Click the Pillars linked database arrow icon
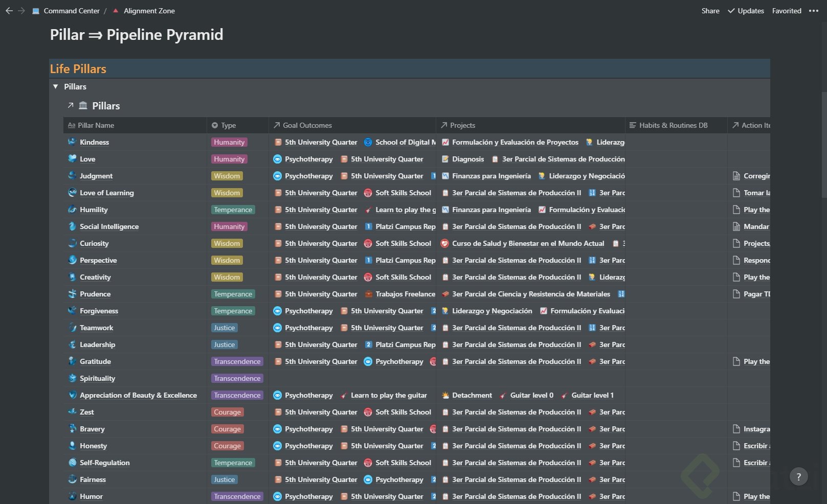 [71, 106]
